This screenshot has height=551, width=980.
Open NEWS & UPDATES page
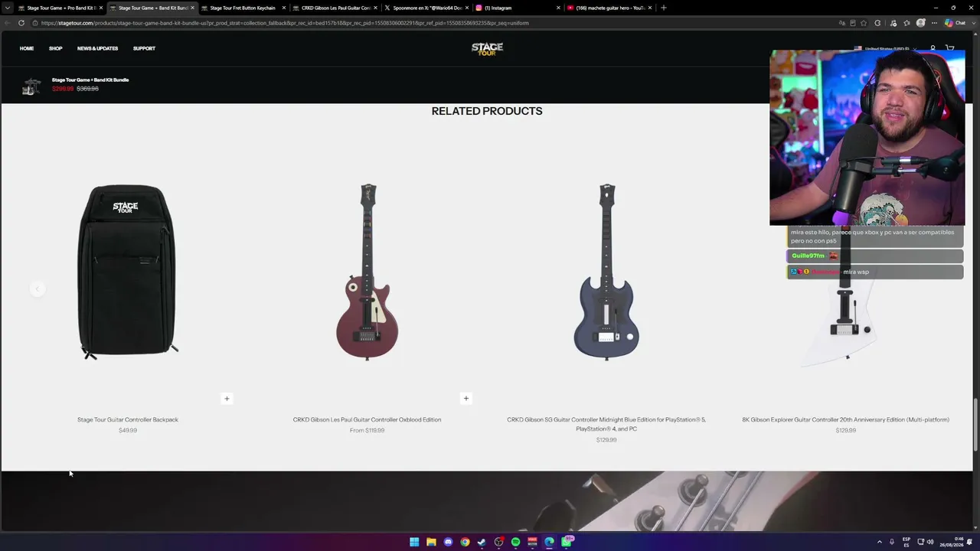[x=97, y=49]
